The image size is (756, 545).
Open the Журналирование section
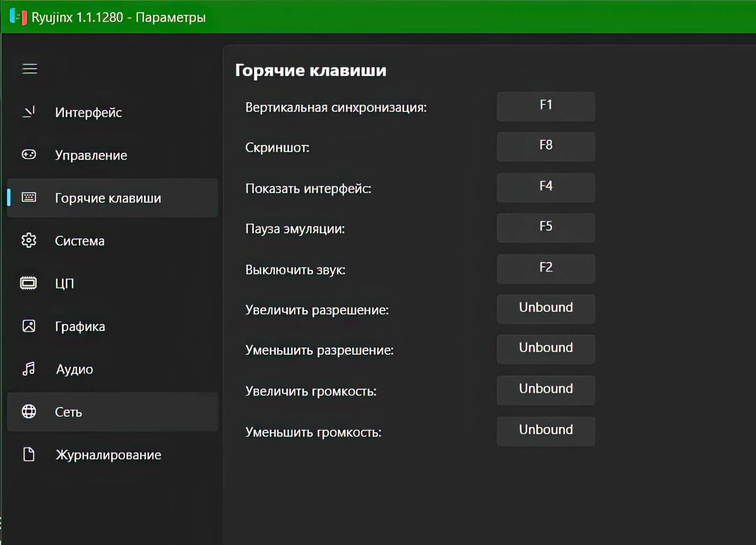[x=112, y=455]
